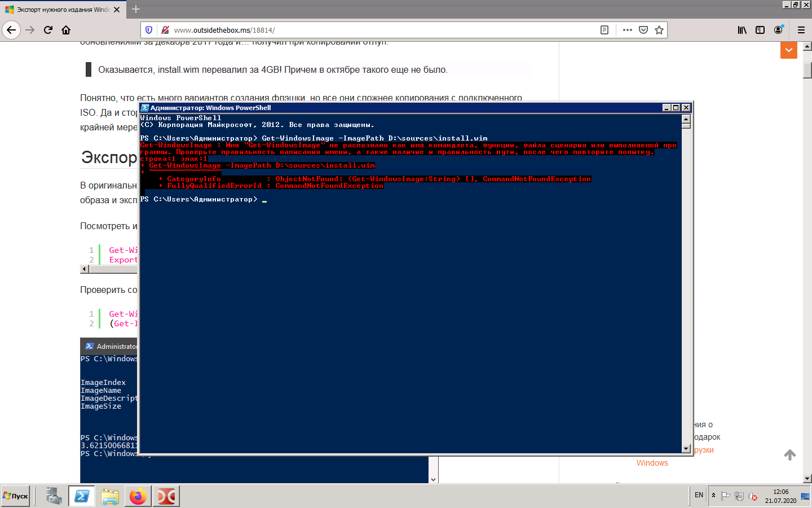This screenshot has height=508, width=812.
Task: Switch to Firefox in the taskbar
Action: [138, 496]
